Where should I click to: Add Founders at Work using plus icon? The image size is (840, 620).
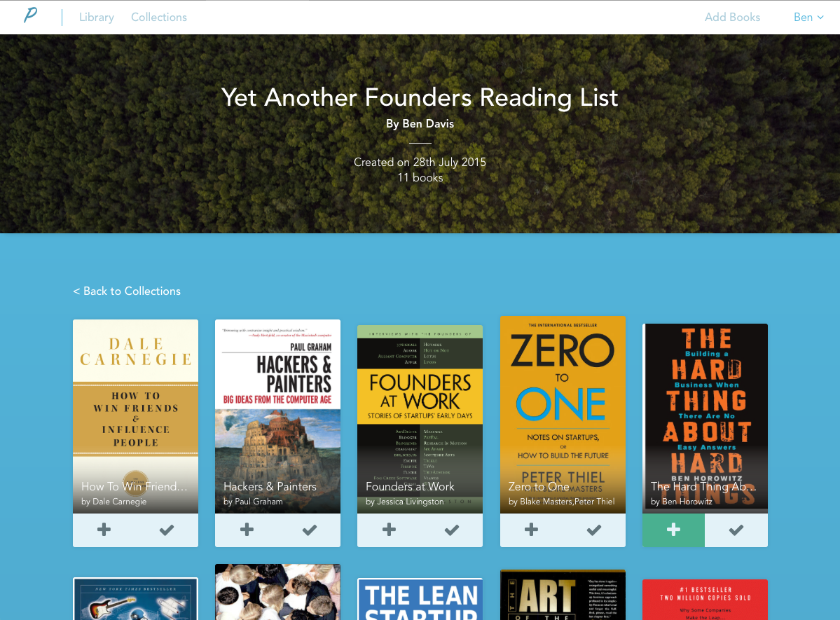tap(389, 530)
